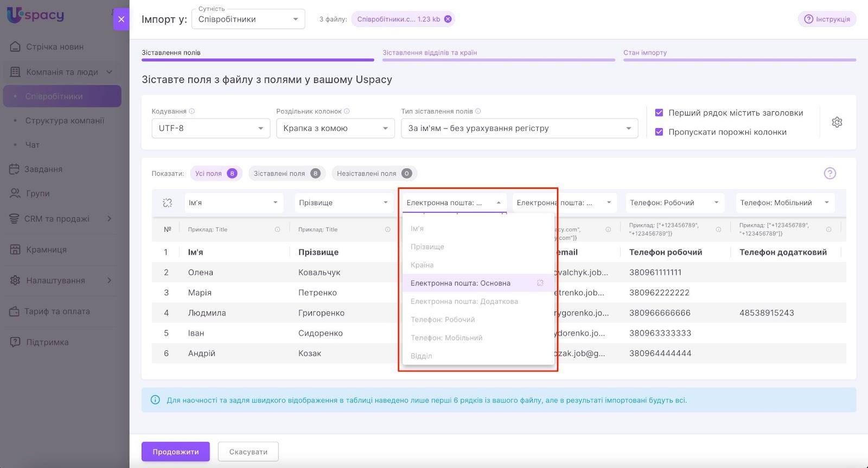
Task: Remove the uploaded Співробітники file chip
Action: [x=448, y=19]
